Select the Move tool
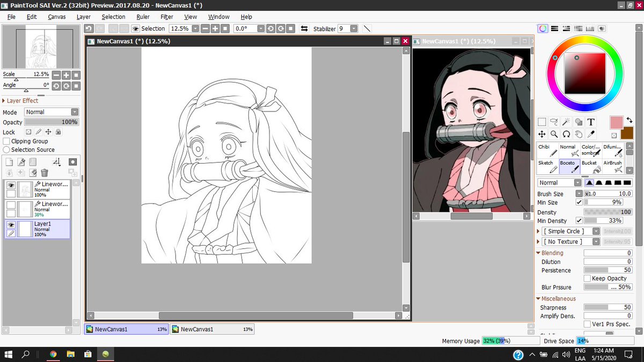 click(x=542, y=134)
